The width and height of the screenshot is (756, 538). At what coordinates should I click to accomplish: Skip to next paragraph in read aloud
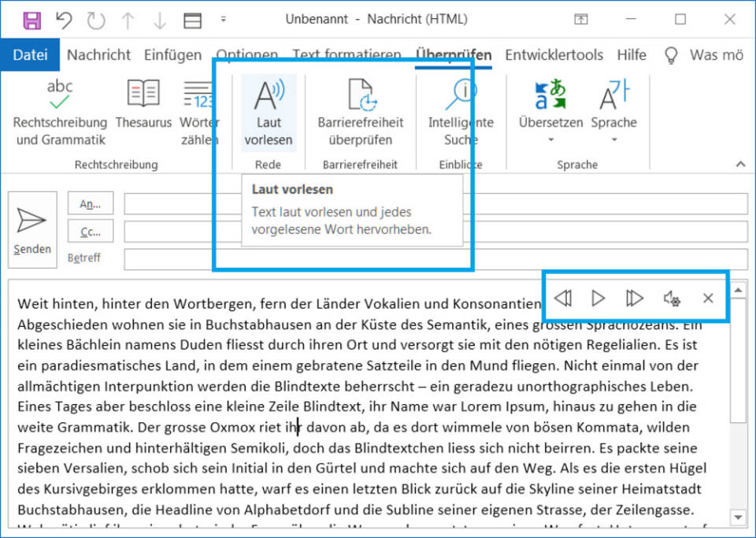click(x=634, y=298)
